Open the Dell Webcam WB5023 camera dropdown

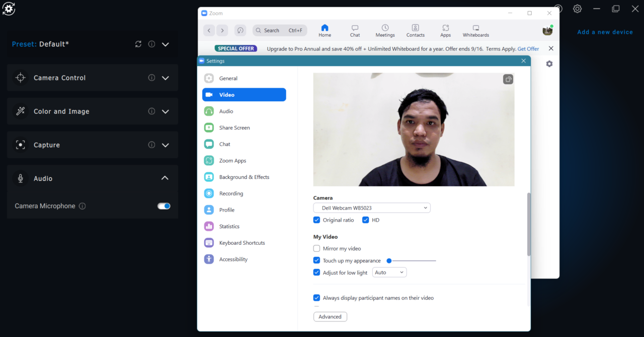[372, 208]
